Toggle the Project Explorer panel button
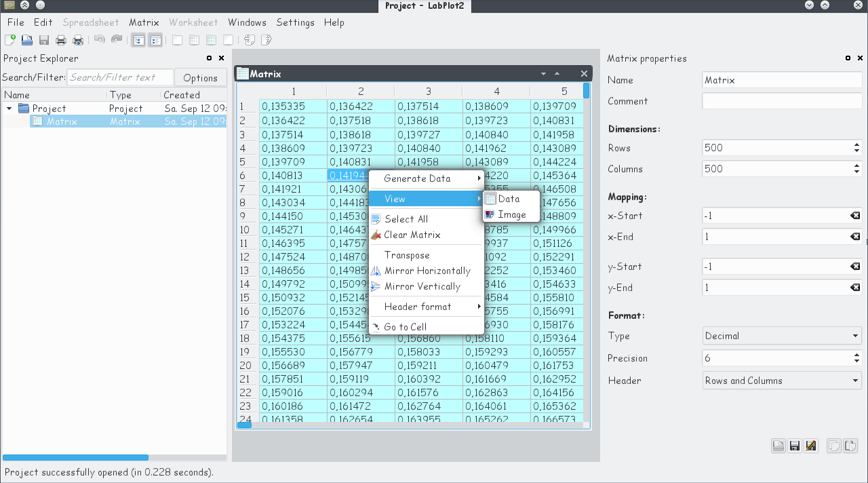 click(138, 40)
